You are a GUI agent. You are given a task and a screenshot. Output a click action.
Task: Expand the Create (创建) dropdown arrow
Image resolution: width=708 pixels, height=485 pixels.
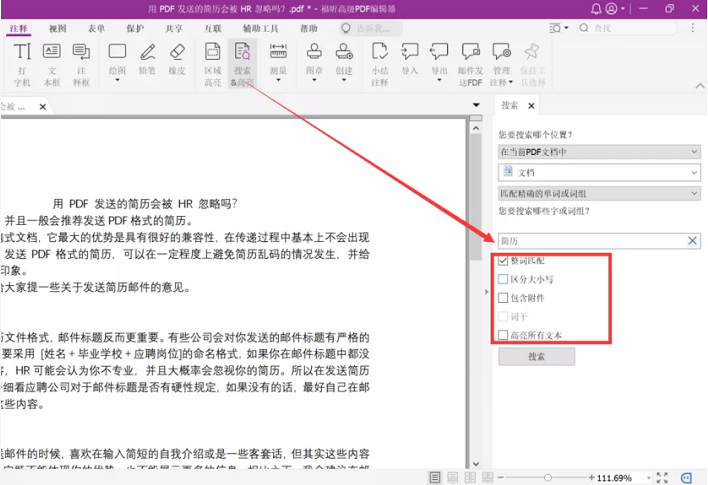tap(344, 80)
